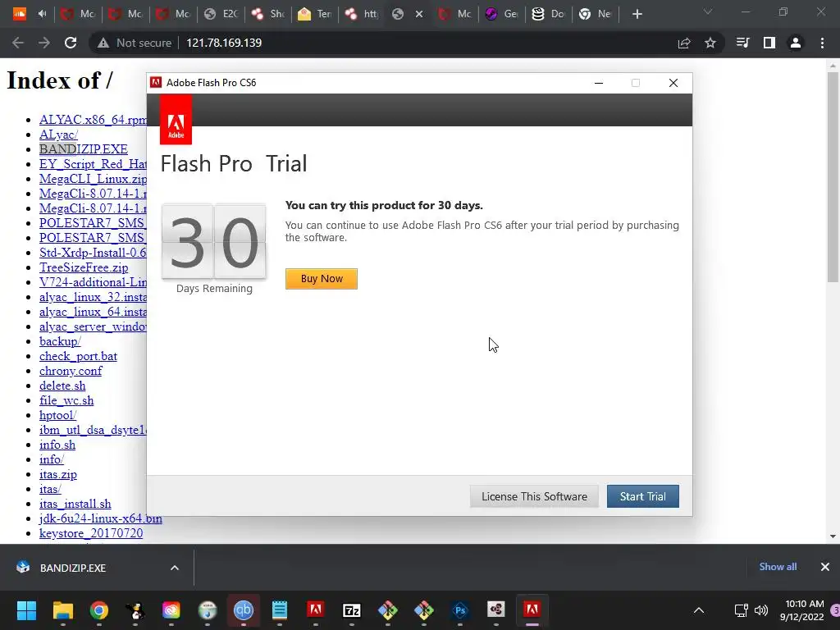Switch to the E2C tab
The width and height of the screenshot is (840, 630).
point(221,14)
